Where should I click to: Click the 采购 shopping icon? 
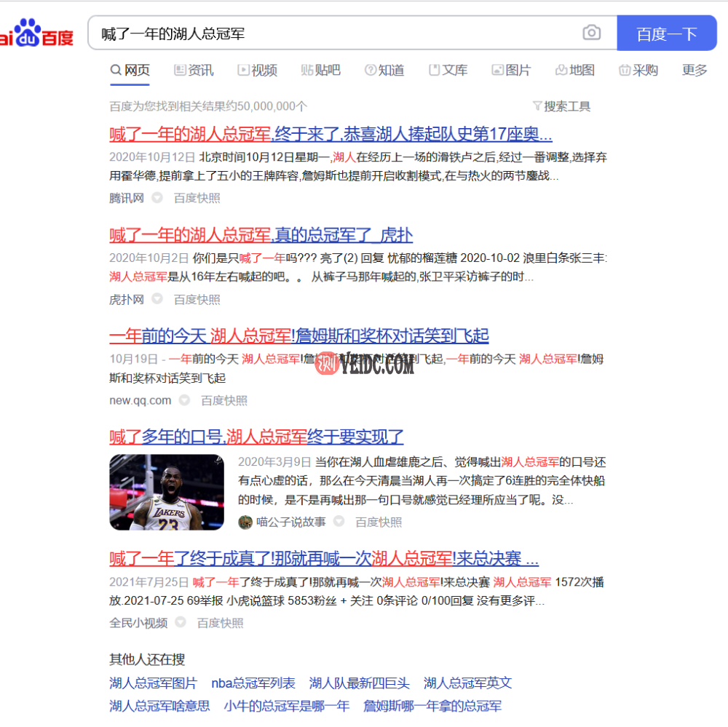click(624, 69)
